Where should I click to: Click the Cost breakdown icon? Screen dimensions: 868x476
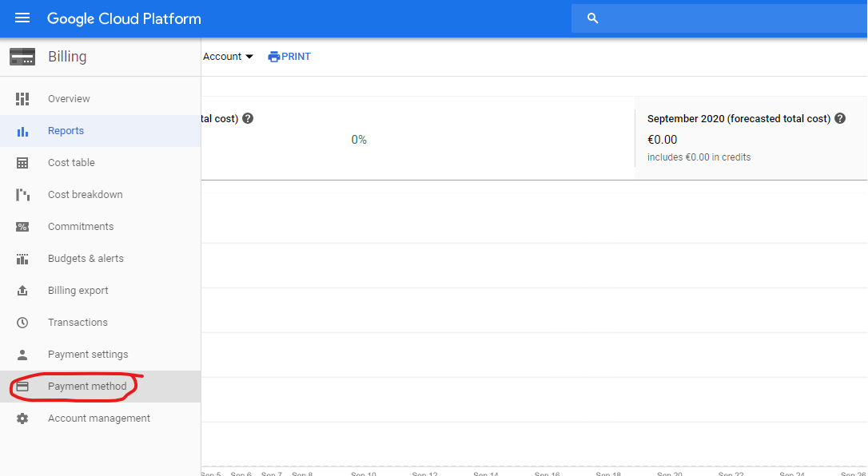point(22,195)
